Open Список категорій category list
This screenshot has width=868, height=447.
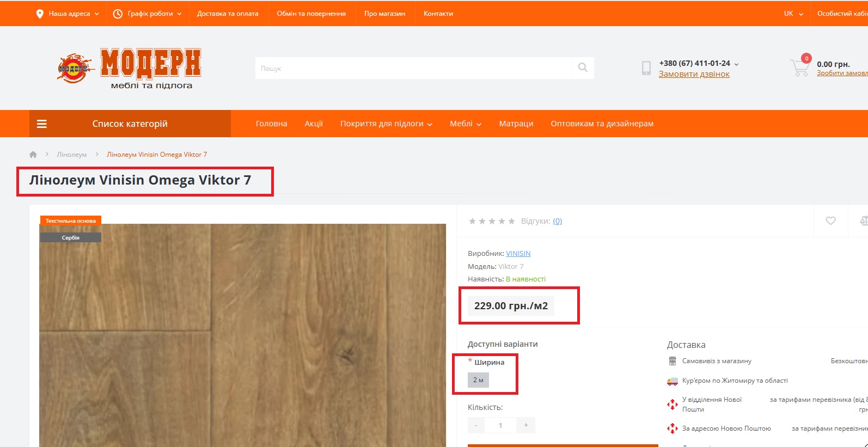point(130,124)
